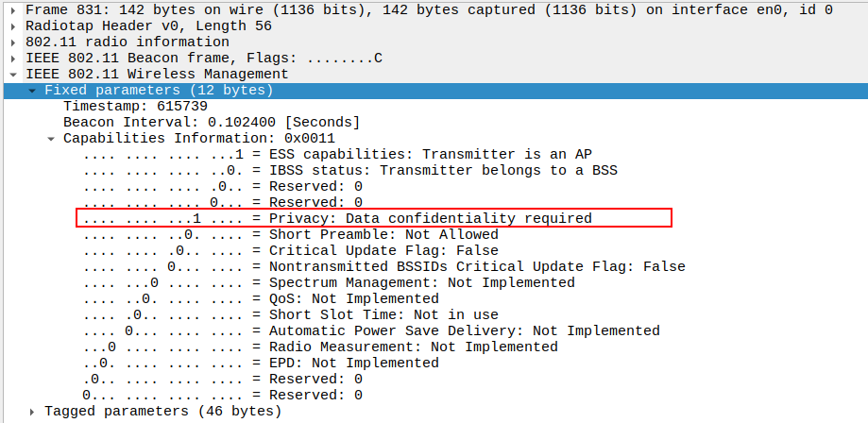Expand the IEEE 802.11 Beacon frame node
Image resolution: width=868 pixels, height=423 pixels.
coord(13,58)
